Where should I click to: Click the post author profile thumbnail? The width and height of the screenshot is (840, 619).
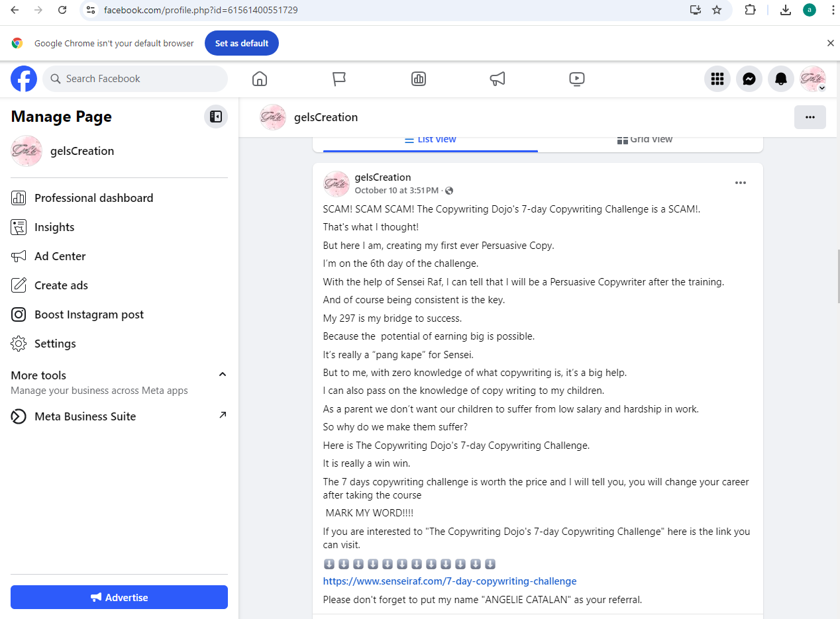pyautogui.click(x=337, y=184)
